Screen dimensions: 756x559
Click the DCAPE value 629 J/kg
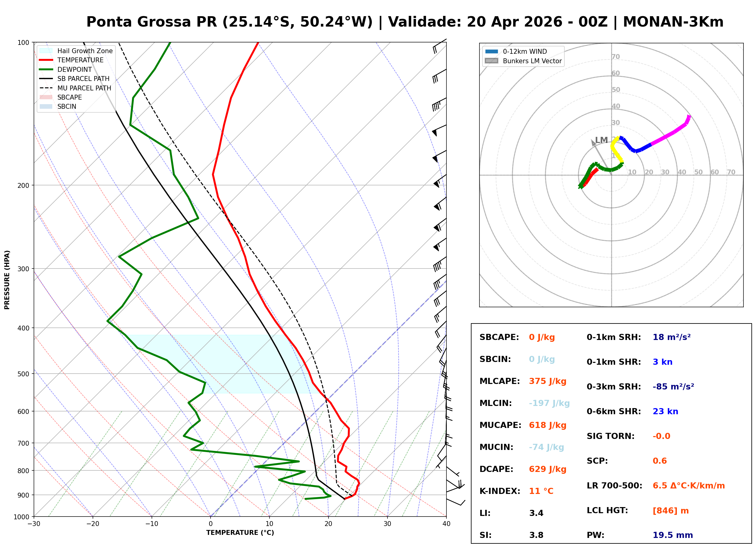pyautogui.click(x=548, y=469)
